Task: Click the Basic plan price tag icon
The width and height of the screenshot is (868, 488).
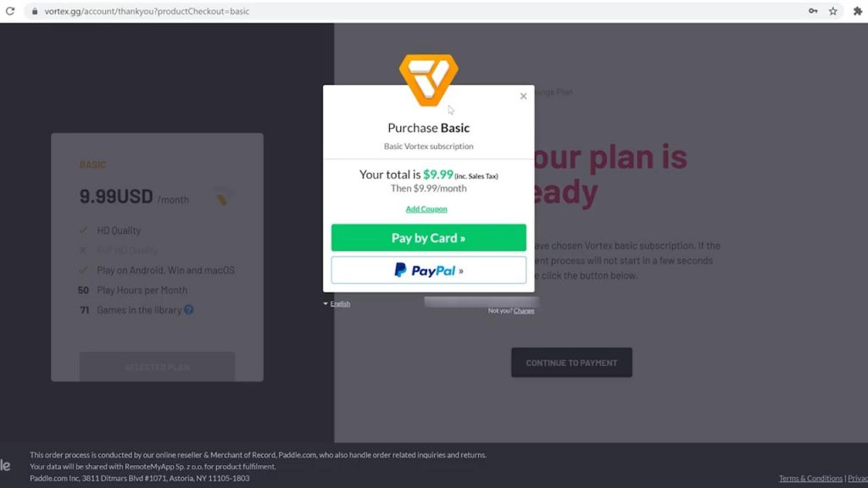Action: pyautogui.click(x=222, y=198)
